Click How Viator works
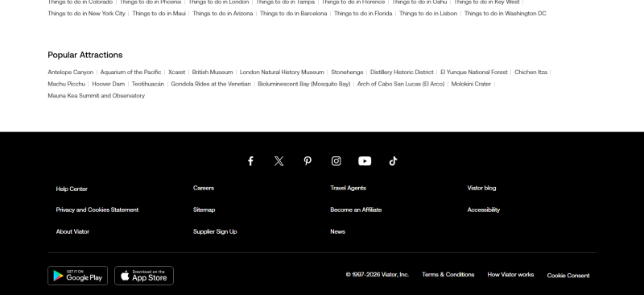The image size is (644, 295). [x=510, y=274]
